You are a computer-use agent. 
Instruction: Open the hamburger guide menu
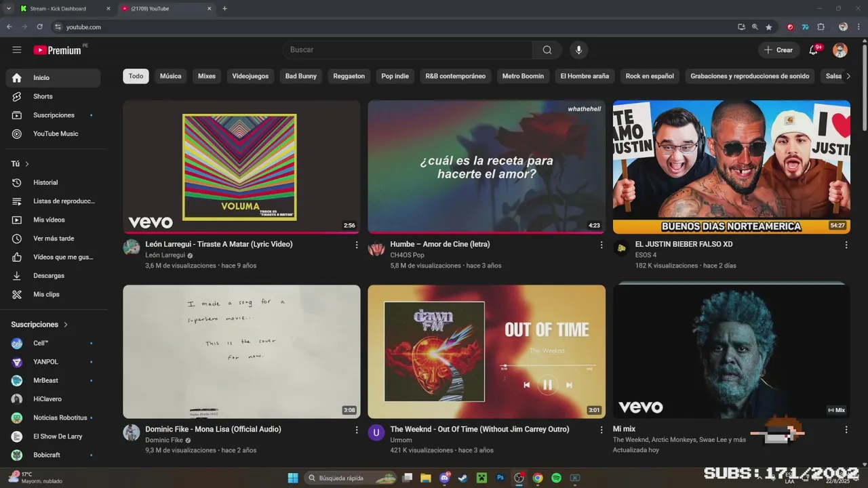(x=17, y=49)
